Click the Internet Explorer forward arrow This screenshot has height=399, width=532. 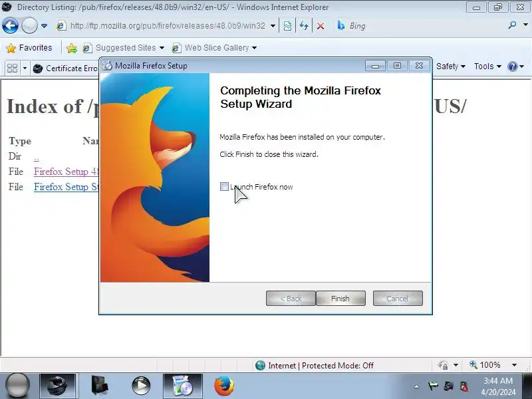[x=29, y=25]
